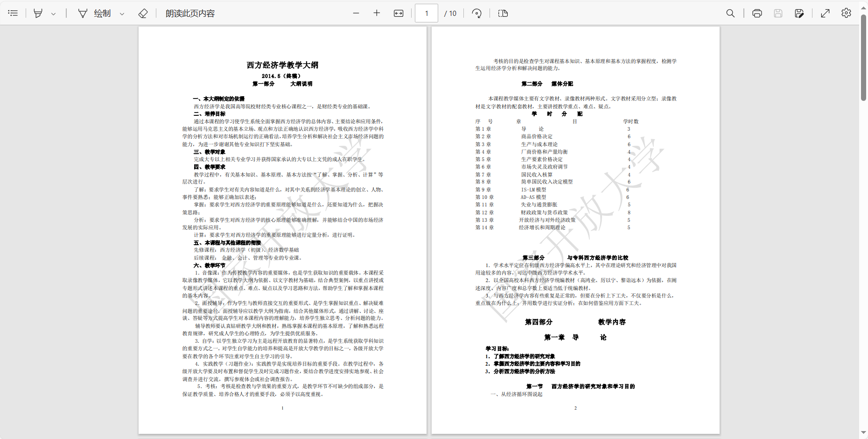Click the heading 第四部分 教学内容
Viewport: 868px width, 439px height.
[575, 322]
